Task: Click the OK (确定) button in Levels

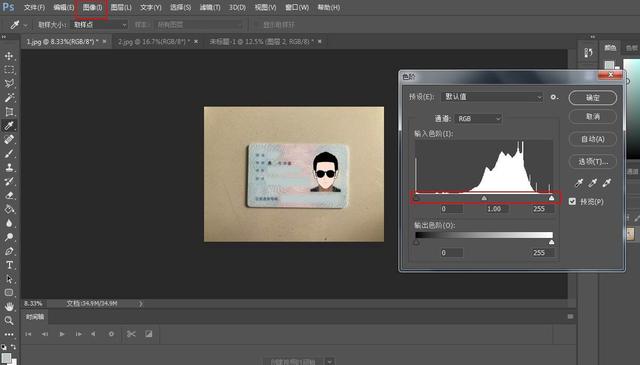Action: (593, 98)
